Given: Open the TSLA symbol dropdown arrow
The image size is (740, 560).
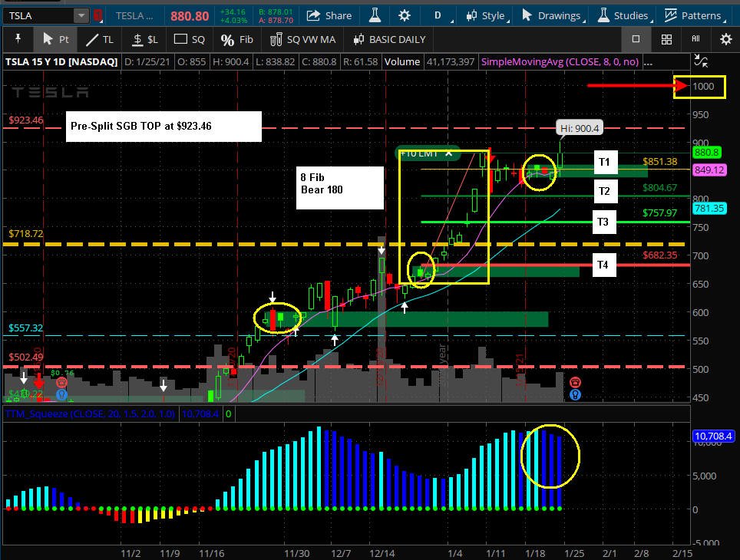Looking at the screenshot, I should point(81,15).
